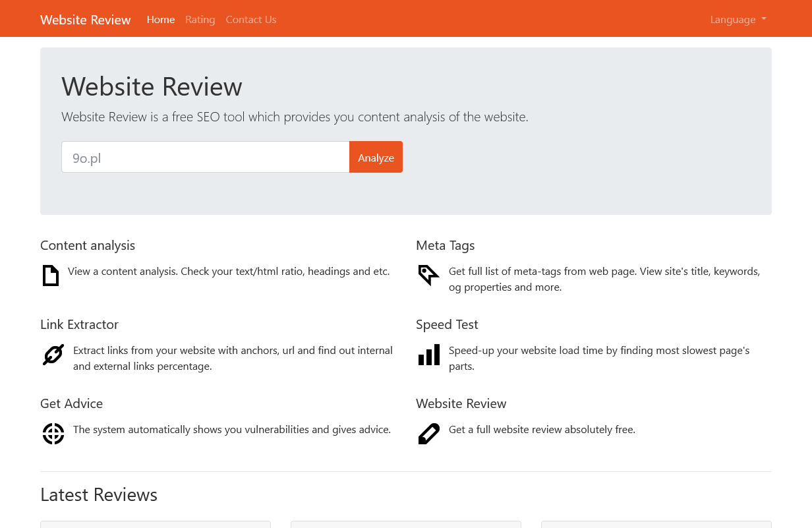Click the Content analysis document icon
The image size is (812, 528).
51,276
